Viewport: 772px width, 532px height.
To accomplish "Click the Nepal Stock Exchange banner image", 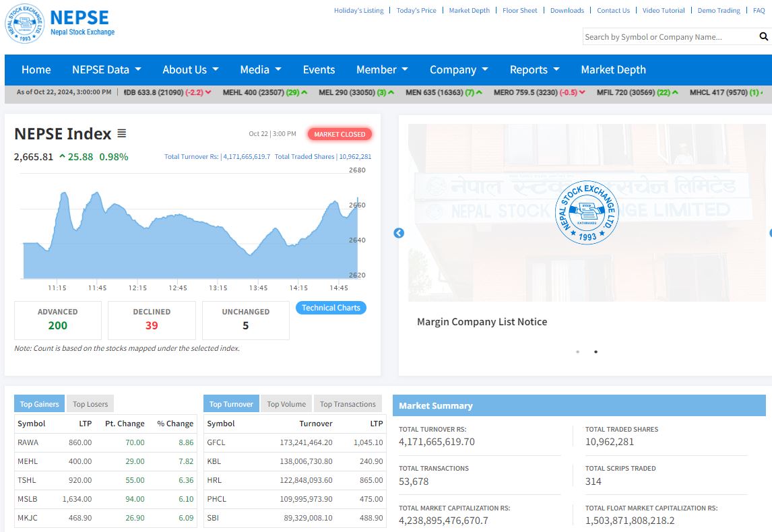I will (587, 213).
